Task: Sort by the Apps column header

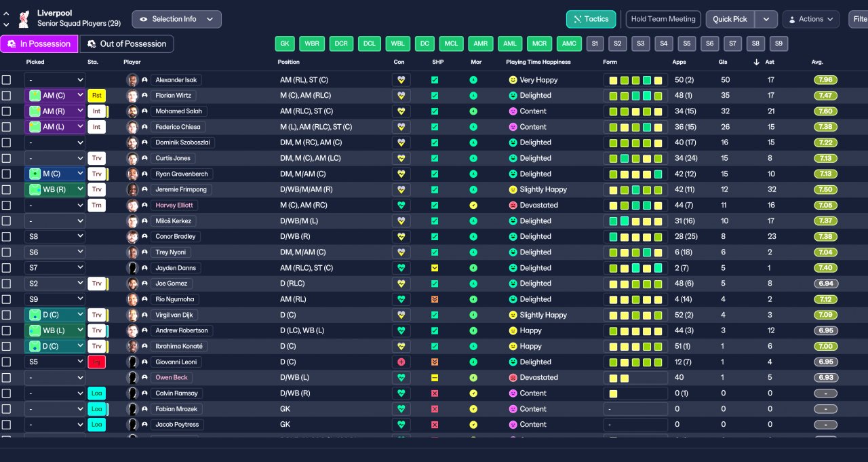Action: (679, 62)
